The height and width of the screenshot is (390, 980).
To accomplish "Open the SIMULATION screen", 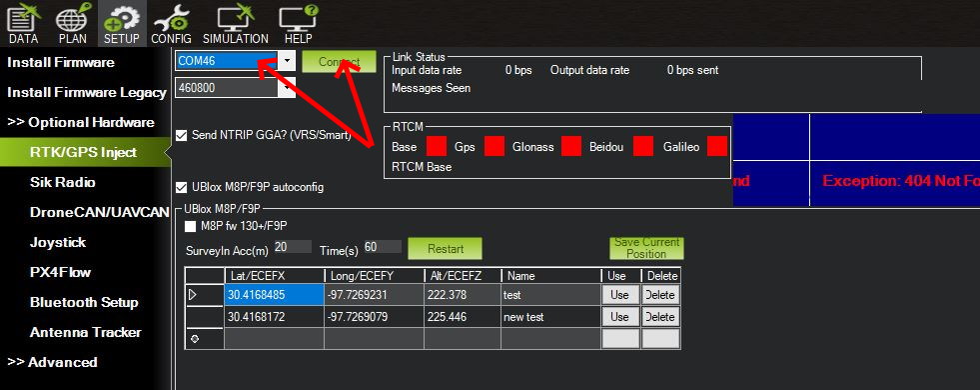I will [236, 24].
